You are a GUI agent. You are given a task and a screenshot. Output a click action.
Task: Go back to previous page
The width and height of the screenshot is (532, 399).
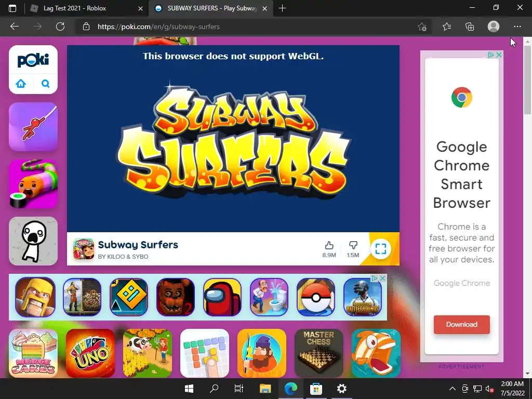14,26
